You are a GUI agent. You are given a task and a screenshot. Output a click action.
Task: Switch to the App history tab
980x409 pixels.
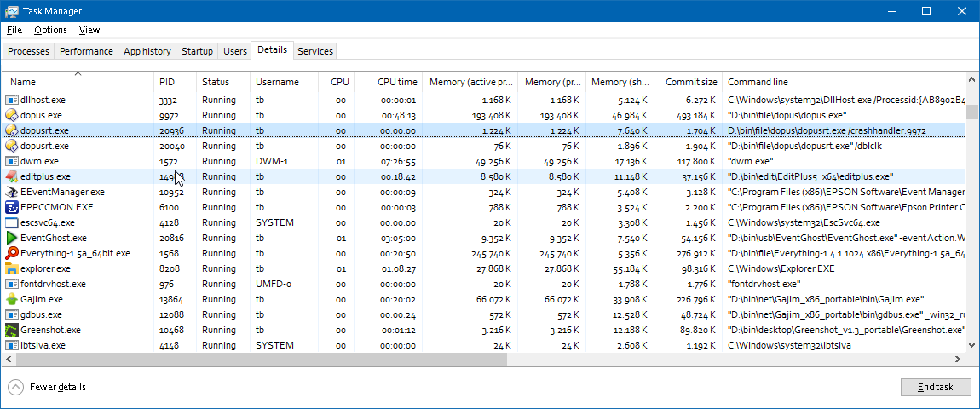coord(147,51)
